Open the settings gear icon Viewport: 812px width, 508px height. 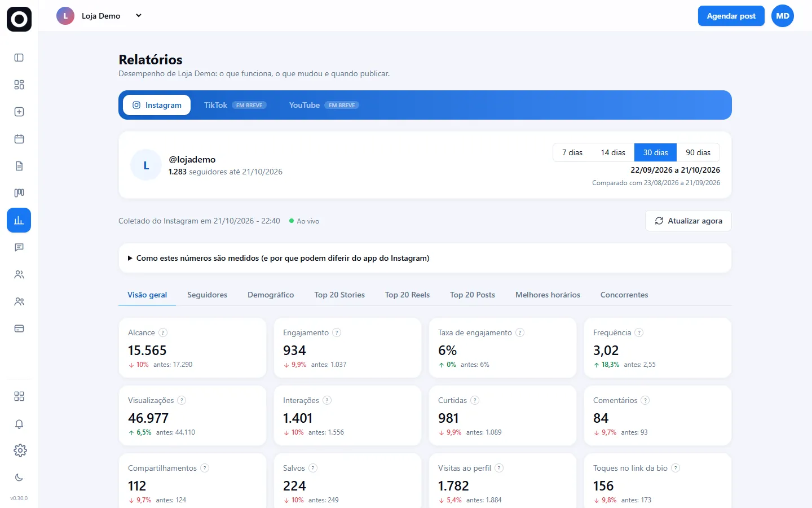pos(20,450)
